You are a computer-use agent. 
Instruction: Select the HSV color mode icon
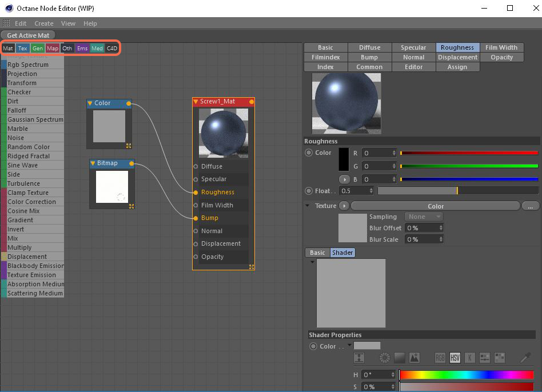(x=455, y=357)
